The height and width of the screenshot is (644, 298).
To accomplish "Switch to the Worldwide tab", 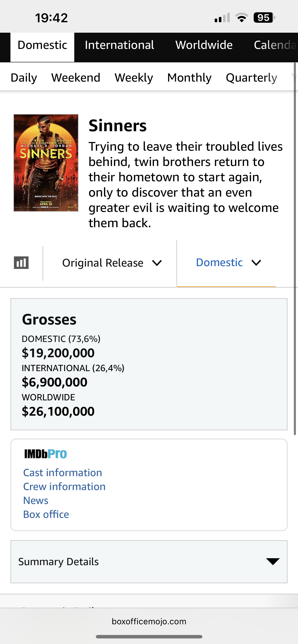I will point(204,45).
